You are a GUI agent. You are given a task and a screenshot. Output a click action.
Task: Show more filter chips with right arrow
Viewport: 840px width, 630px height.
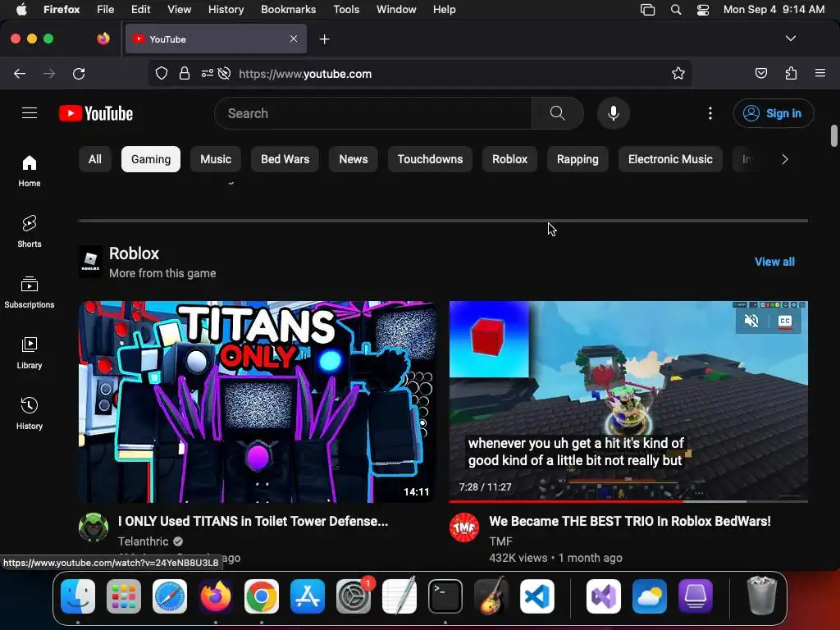785,159
